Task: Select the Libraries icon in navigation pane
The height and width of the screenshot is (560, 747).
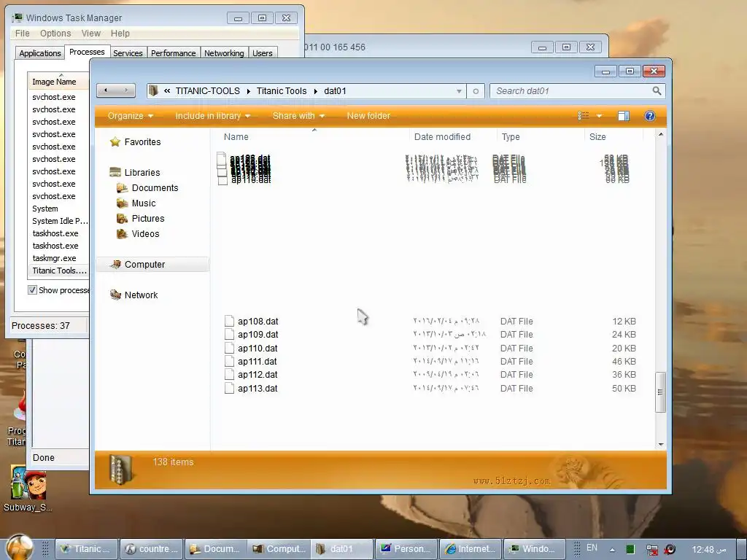Action: pos(115,172)
